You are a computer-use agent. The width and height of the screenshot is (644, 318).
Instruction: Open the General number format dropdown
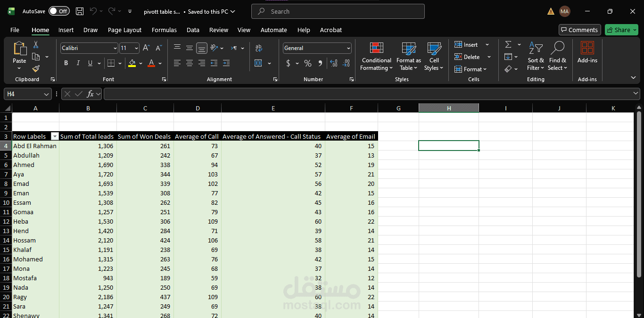[349, 48]
